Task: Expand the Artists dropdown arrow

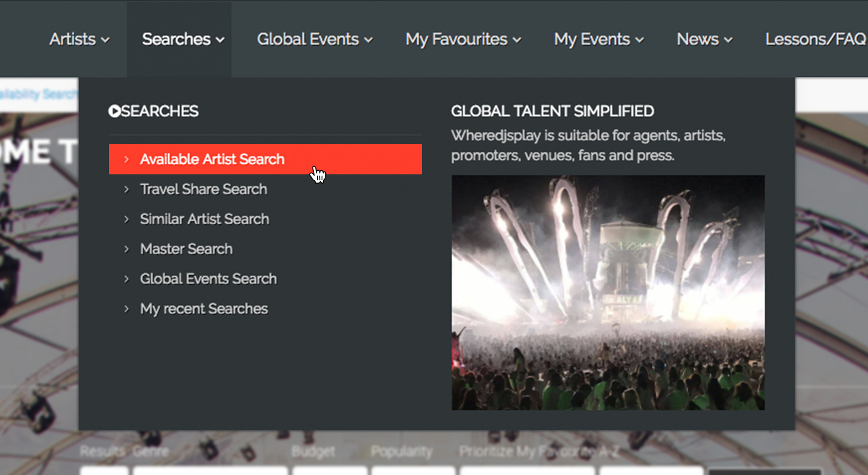Action: point(105,40)
